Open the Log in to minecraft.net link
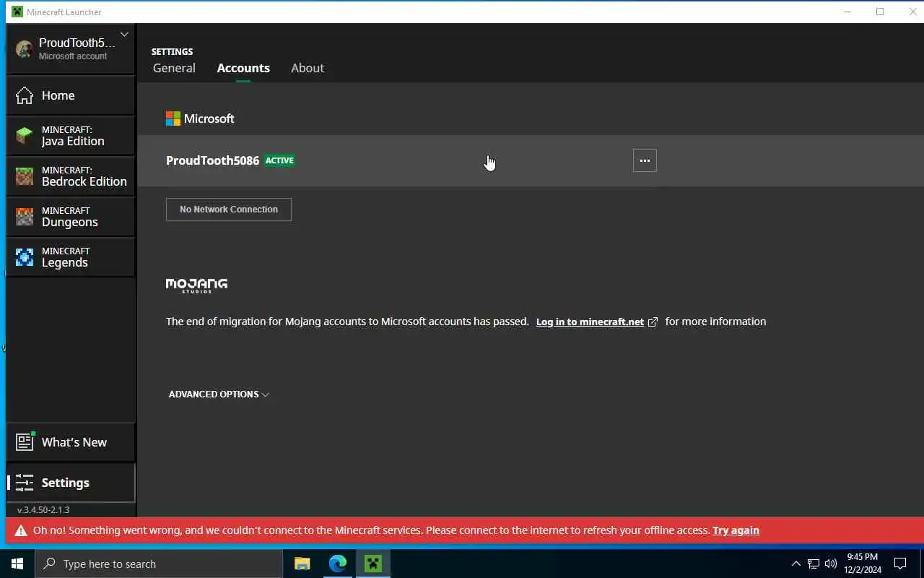This screenshot has height=578, width=924. (x=590, y=322)
